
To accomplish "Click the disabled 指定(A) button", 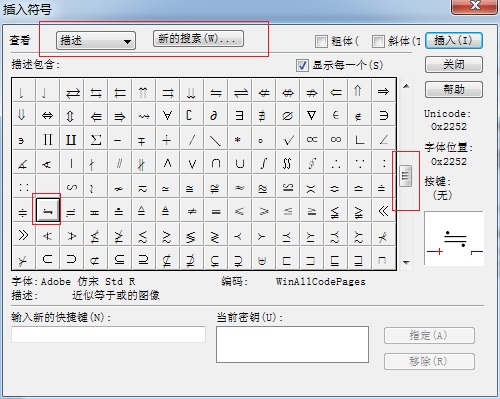I will pyautogui.click(x=429, y=335).
